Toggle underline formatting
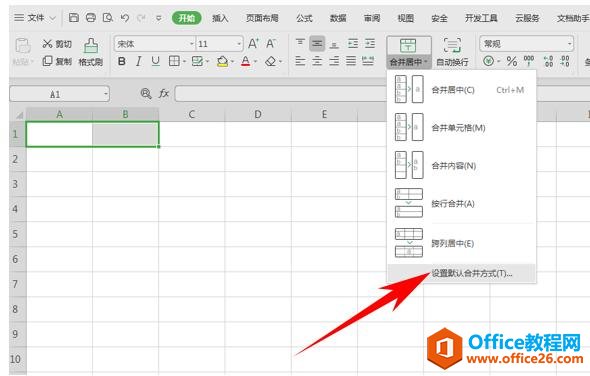This screenshot has width=590, height=376. pyautogui.click(x=155, y=61)
